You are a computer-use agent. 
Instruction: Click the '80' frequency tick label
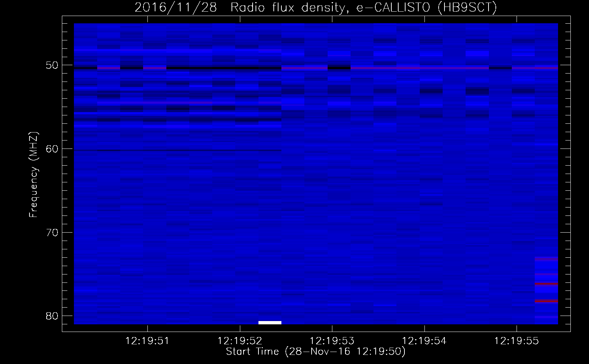(x=52, y=316)
